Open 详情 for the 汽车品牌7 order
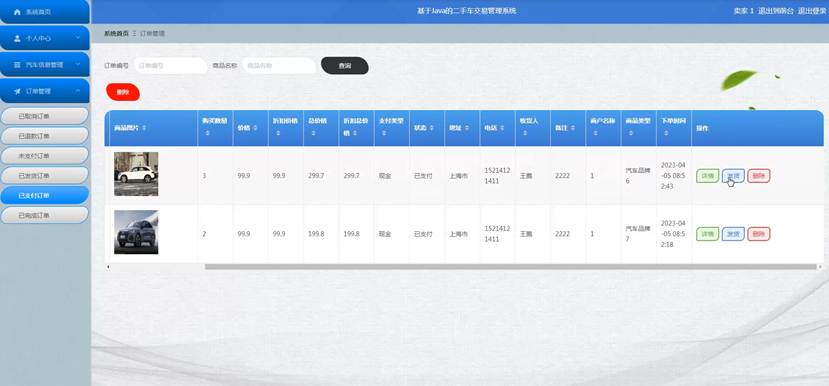This screenshot has height=386, width=829. point(707,234)
